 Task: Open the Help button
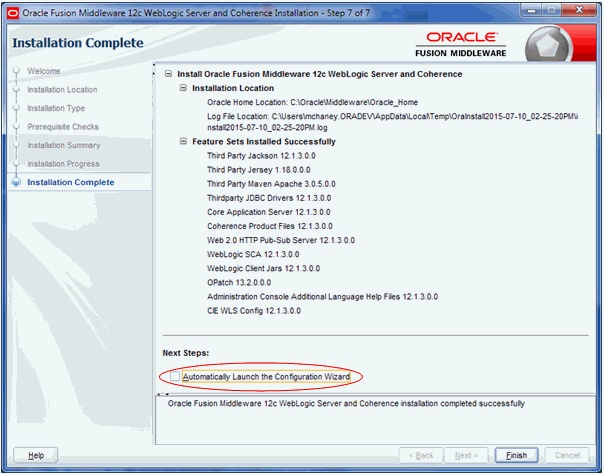pyautogui.click(x=36, y=456)
